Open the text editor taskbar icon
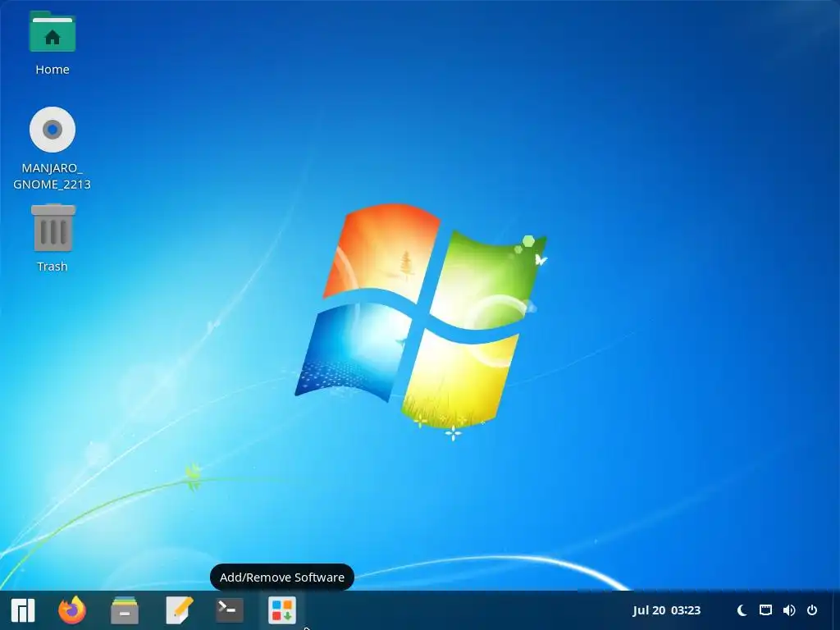This screenshot has width=840, height=630. (x=179, y=610)
